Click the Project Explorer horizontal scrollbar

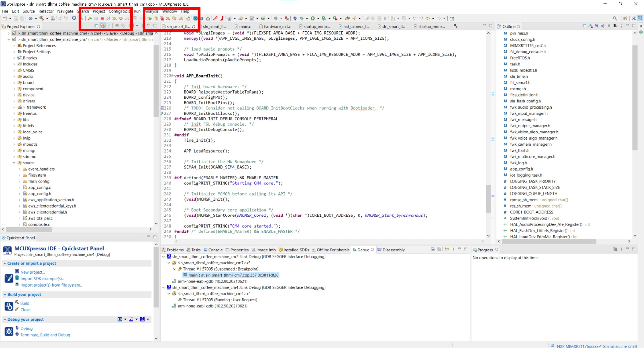tap(29, 229)
